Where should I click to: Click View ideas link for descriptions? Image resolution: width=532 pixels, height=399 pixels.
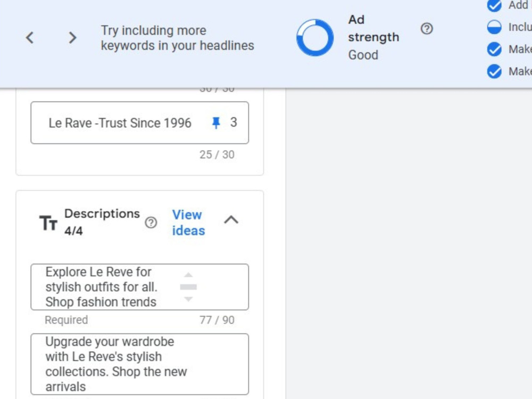pos(188,222)
